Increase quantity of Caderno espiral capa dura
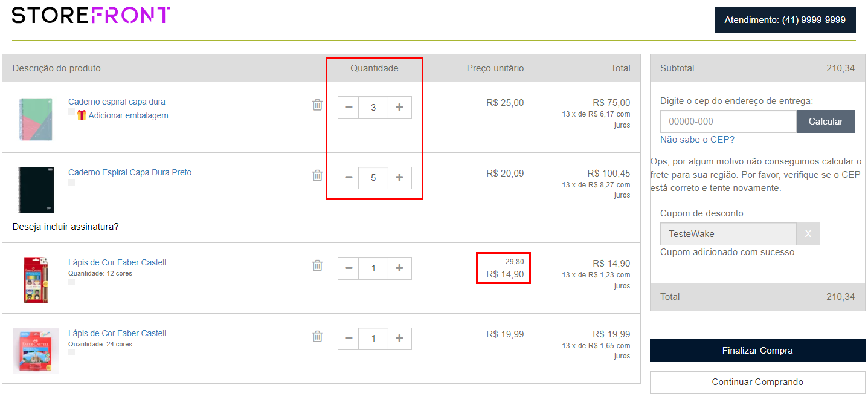Image resolution: width=868 pixels, height=399 pixels. click(399, 108)
